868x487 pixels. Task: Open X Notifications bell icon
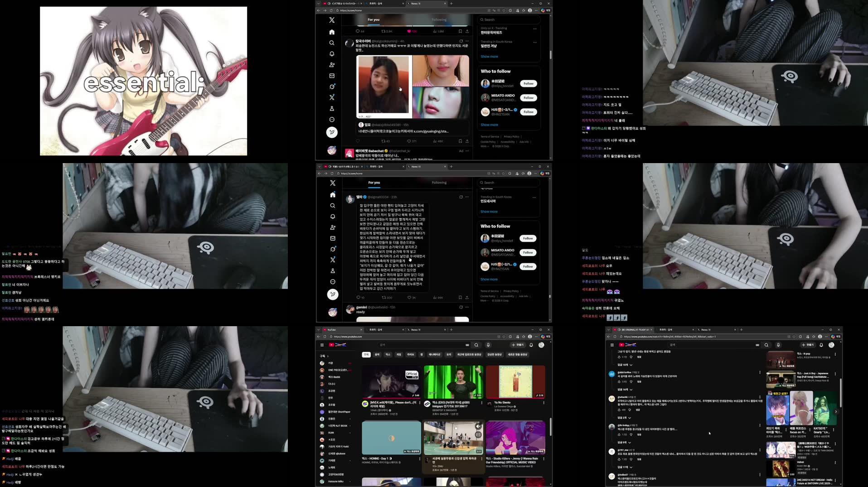tap(331, 53)
